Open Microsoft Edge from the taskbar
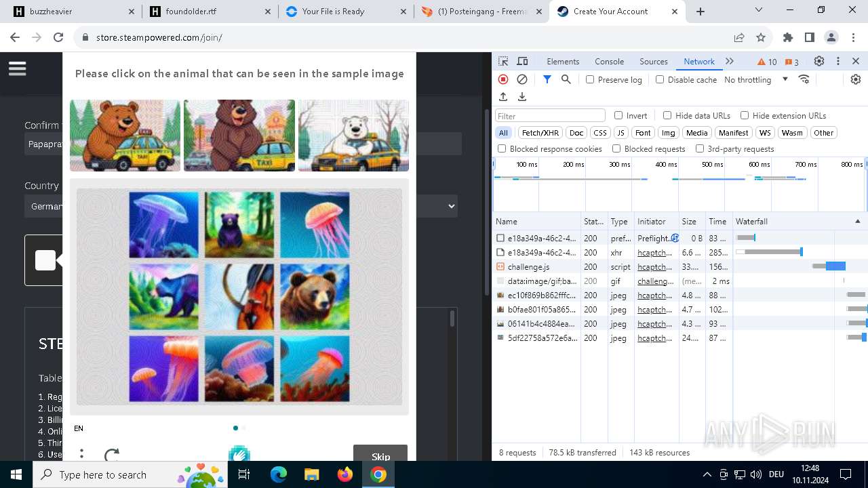Image resolution: width=868 pixels, height=488 pixels. (x=279, y=474)
